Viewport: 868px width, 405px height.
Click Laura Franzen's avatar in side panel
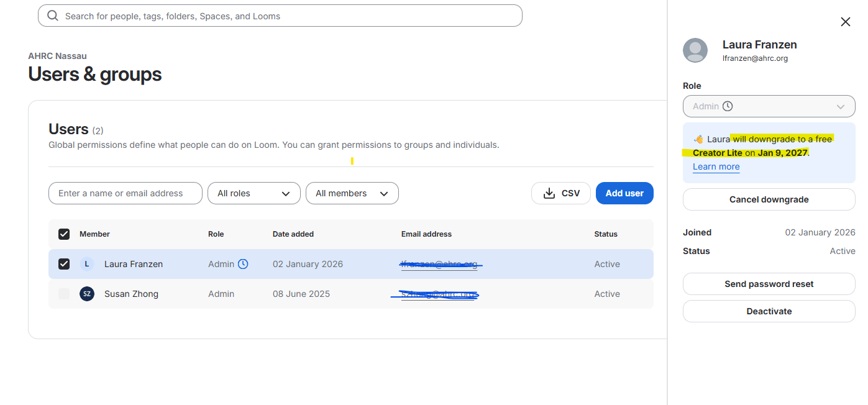695,50
